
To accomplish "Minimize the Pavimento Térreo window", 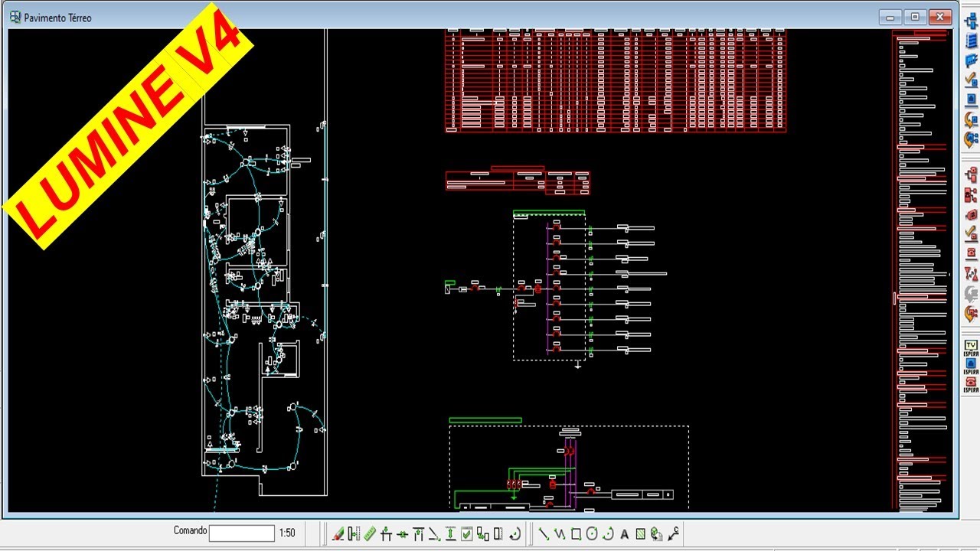I will [890, 17].
